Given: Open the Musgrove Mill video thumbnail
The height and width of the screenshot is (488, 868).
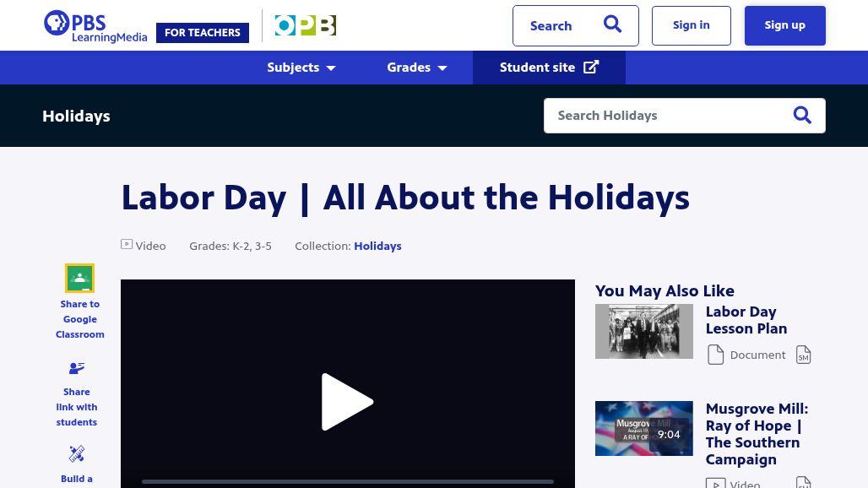Looking at the screenshot, I should (643, 428).
